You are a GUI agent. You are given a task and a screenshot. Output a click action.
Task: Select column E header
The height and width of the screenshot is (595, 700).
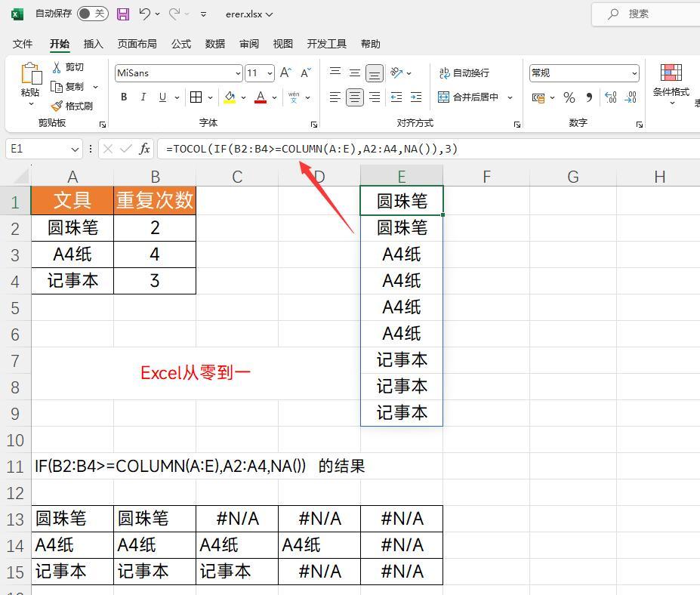(x=402, y=177)
